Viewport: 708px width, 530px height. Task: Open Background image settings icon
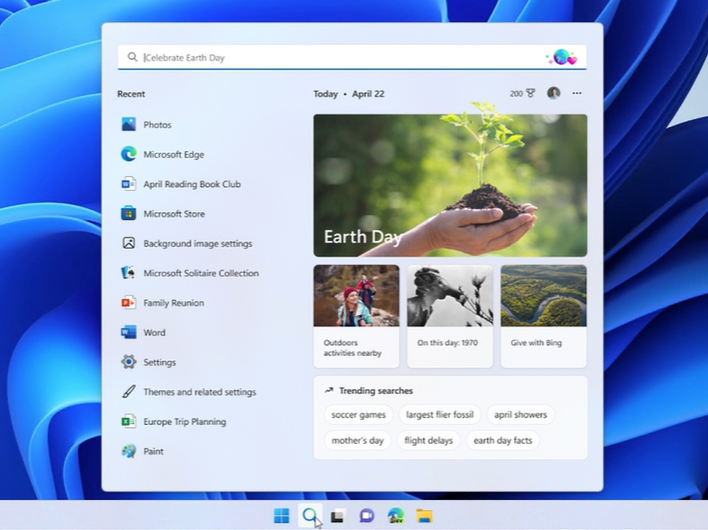click(129, 243)
